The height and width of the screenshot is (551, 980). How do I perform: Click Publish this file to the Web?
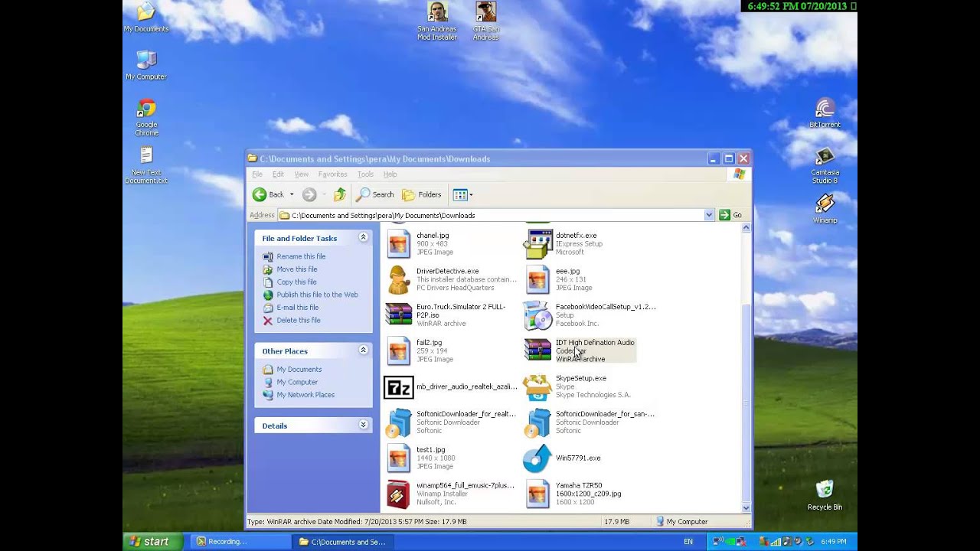pos(317,295)
